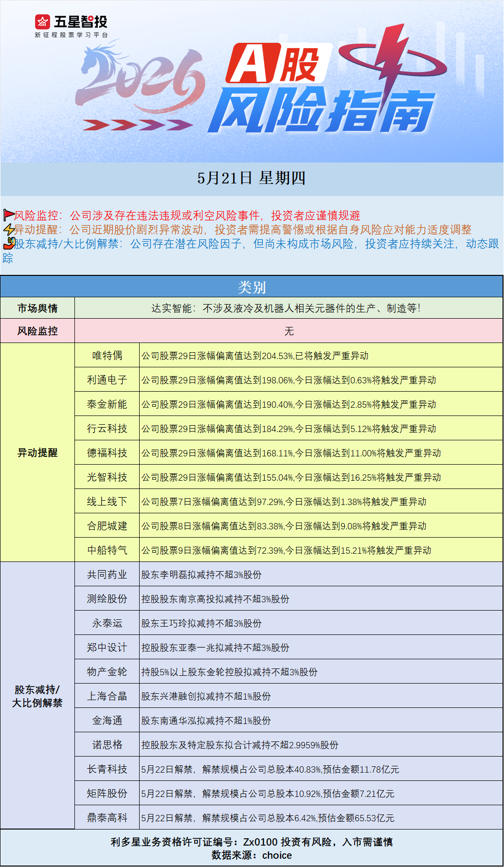Click stock name 德福科技
This screenshot has height=867, width=504.
(107, 452)
